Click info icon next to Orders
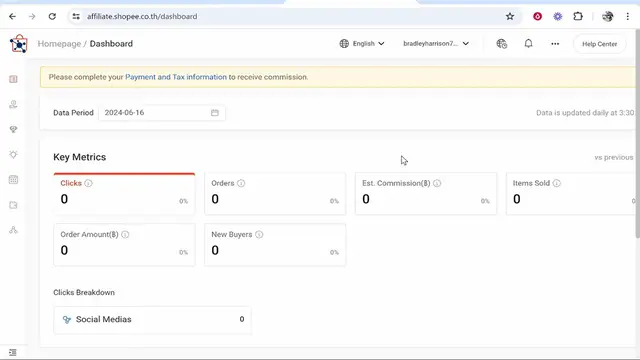 [x=241, y=183]
